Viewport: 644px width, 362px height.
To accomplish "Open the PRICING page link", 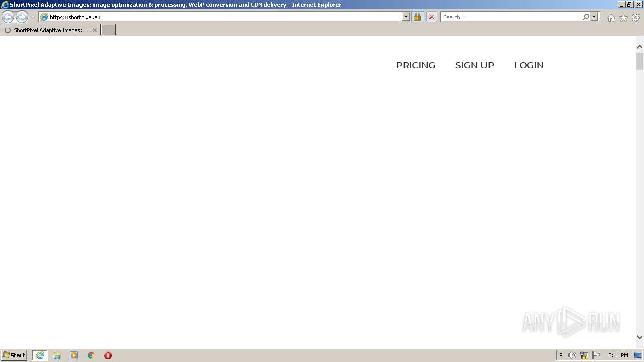I will (416, 65).
